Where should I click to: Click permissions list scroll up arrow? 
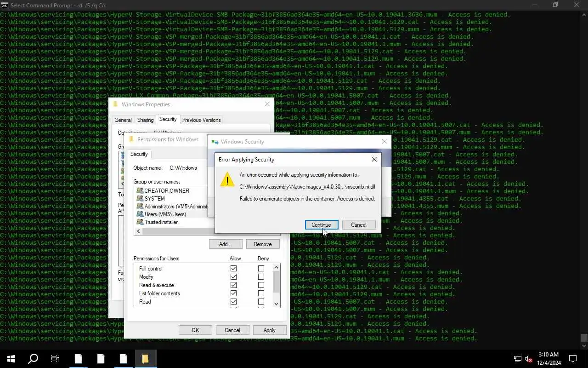pyautogui.click(x=276, y=267)
